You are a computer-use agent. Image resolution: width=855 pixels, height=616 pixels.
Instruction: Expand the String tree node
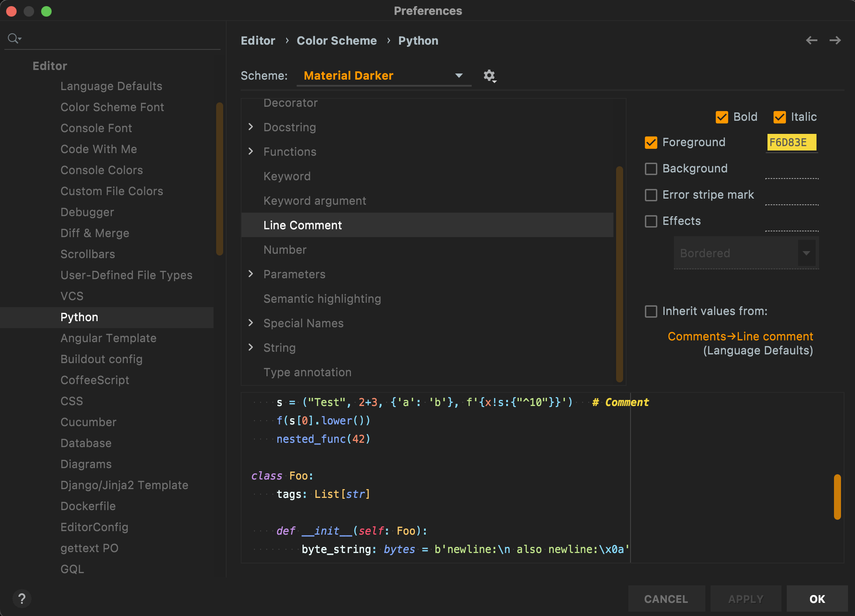(x=251, y=347)
